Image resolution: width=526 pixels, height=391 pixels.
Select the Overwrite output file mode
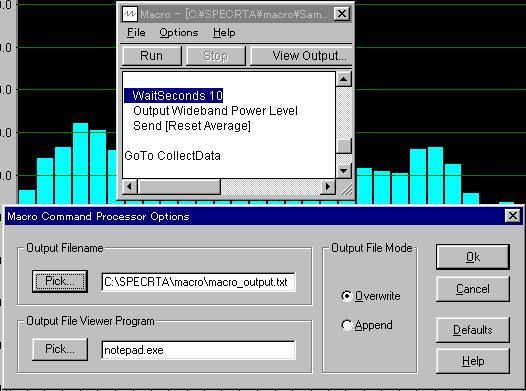point(347,296)
